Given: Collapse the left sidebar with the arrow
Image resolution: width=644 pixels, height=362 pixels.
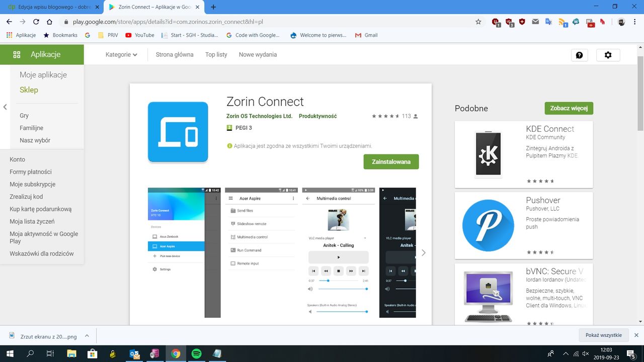Looking at the screenshot, I should 5,107.
